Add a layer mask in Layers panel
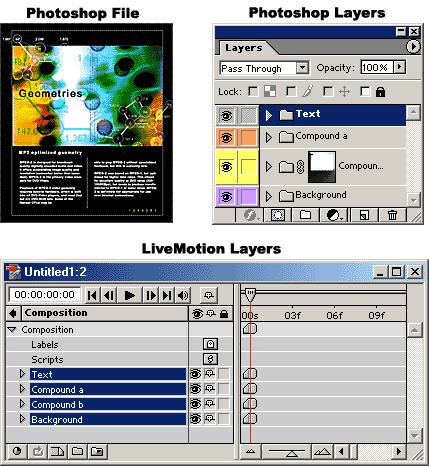The height and width of the screenshot is (466, 429). [x=278, y=216]
